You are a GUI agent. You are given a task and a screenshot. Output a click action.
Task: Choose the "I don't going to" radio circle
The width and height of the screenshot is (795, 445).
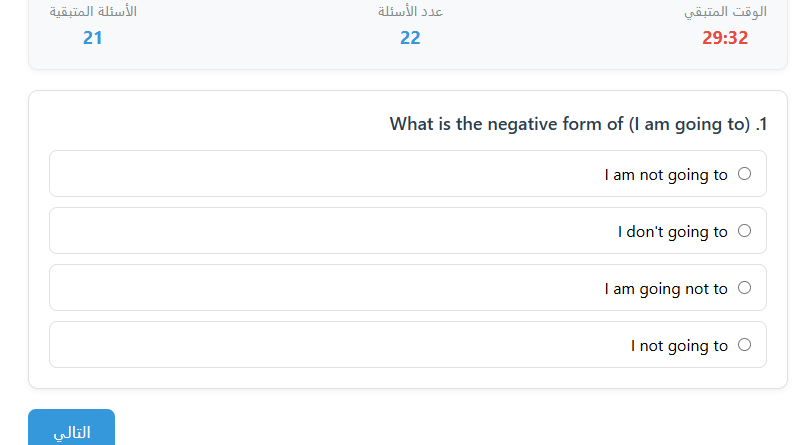744,231
